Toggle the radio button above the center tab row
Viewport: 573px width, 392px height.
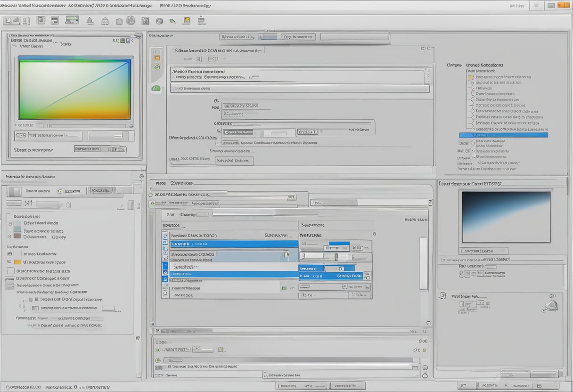click(x=151, y=194)
